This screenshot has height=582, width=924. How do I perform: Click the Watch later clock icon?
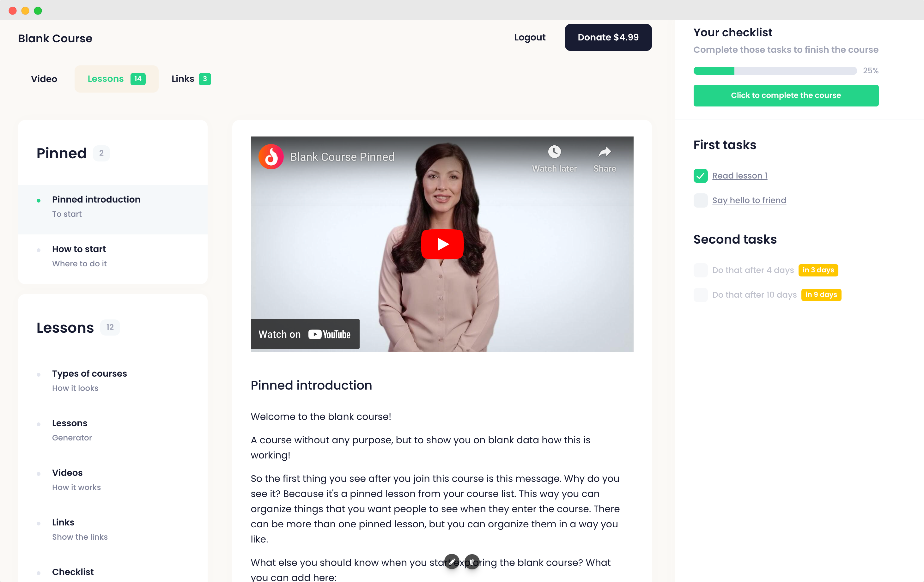coord(554,152)
